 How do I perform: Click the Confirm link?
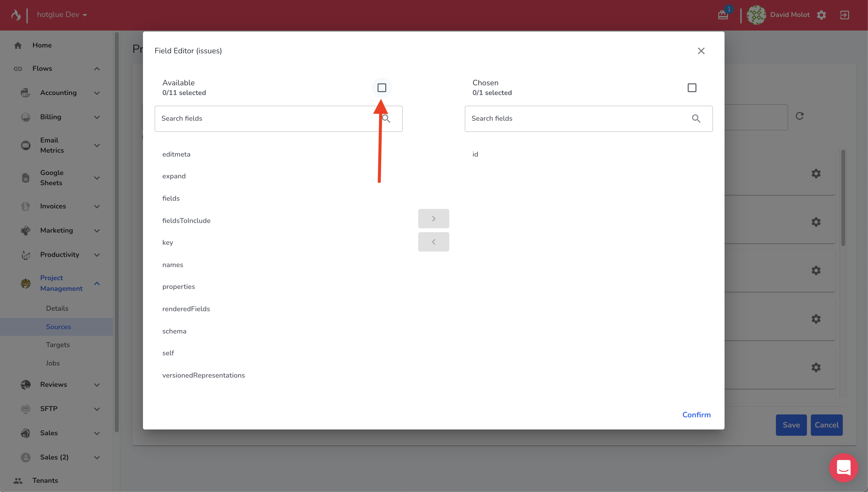pos(696,415)
